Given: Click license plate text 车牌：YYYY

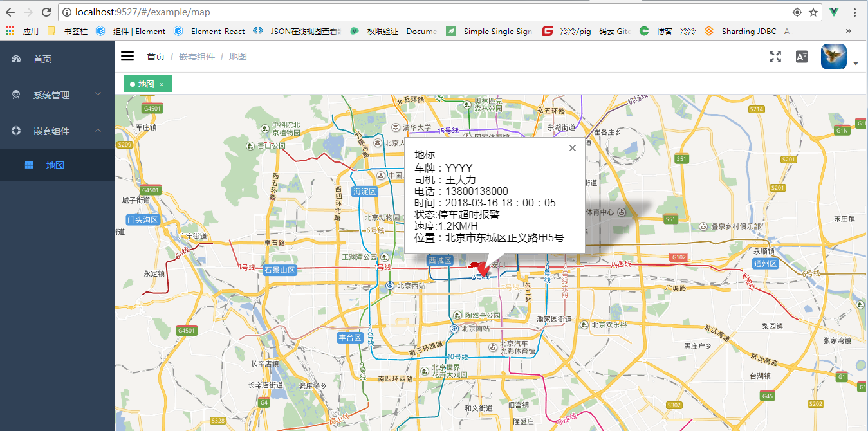Looking at the screenshot, I should (x=443, y=168).
